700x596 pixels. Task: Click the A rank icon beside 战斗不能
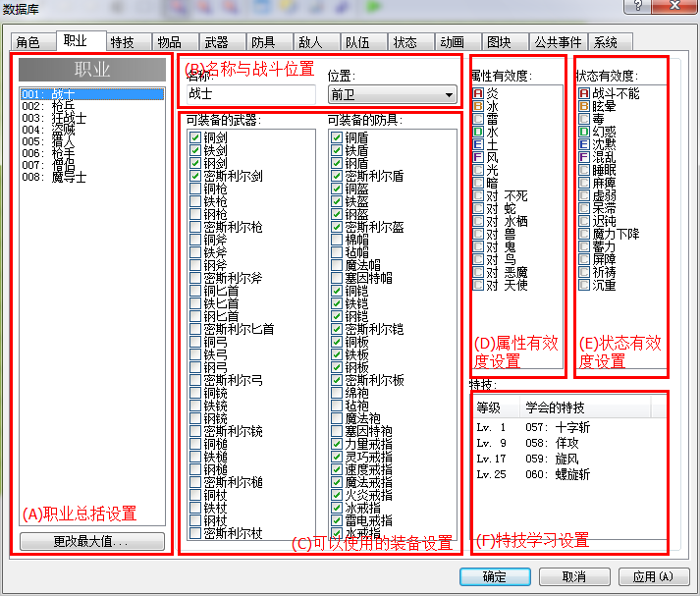point(584,93)
